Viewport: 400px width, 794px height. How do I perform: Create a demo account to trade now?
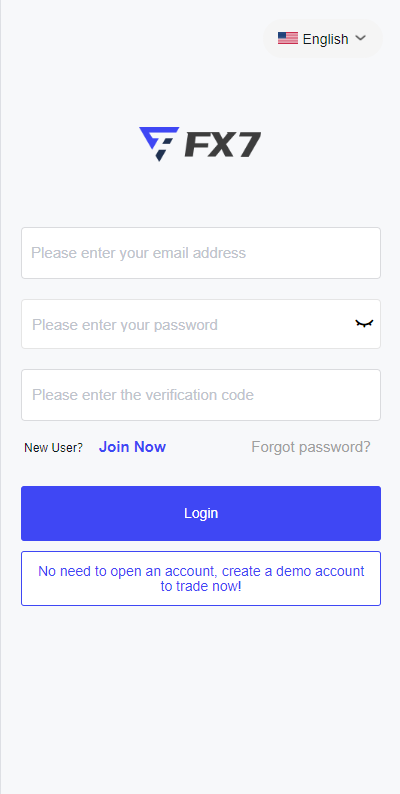[x=201, y=578]
